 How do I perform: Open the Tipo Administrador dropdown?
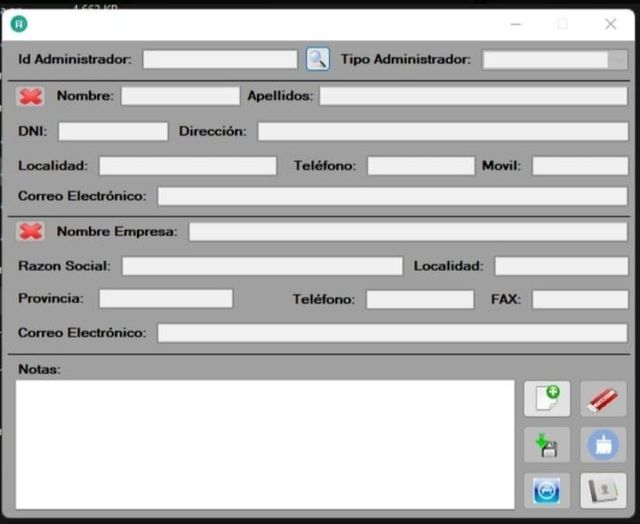[x=555, y=60]
